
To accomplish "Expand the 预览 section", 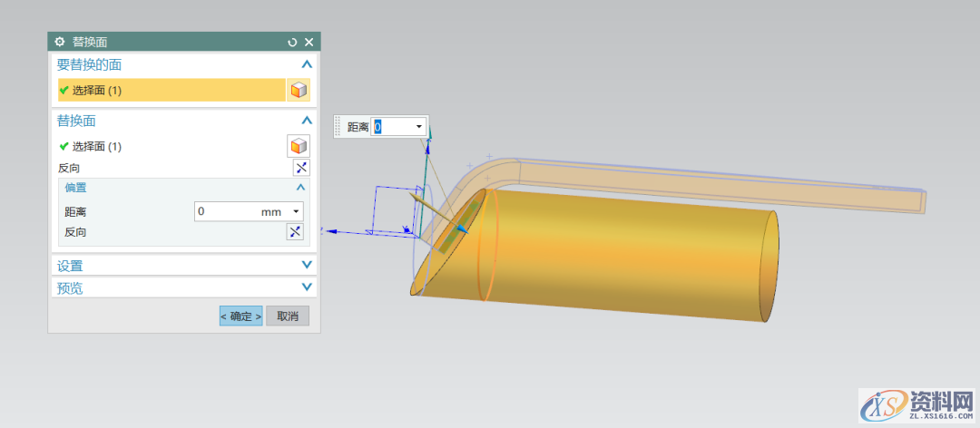I will [x=307, y=287].
